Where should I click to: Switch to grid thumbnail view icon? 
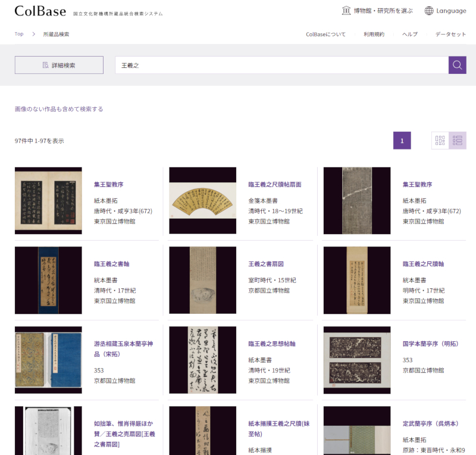tap(440, 141)
